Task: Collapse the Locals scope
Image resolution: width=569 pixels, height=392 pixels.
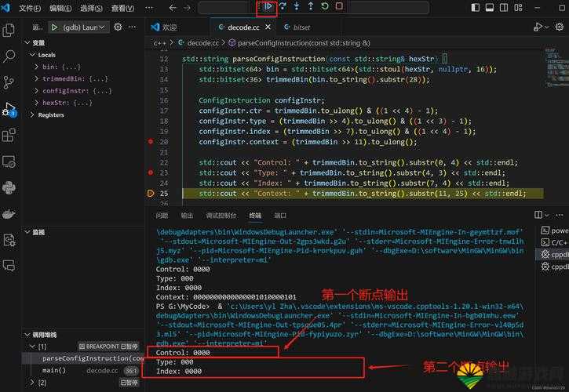Action: 33,55
